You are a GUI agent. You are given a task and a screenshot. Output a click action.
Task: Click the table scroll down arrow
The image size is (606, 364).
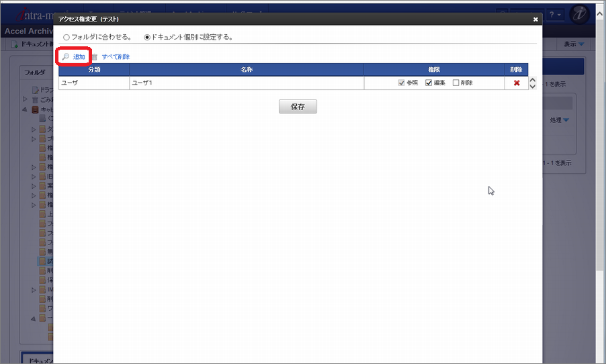(533, 86)
